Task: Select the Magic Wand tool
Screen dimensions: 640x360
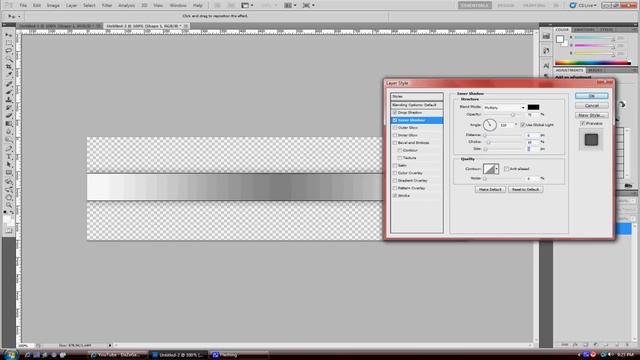Action: [x=9, y=59]
